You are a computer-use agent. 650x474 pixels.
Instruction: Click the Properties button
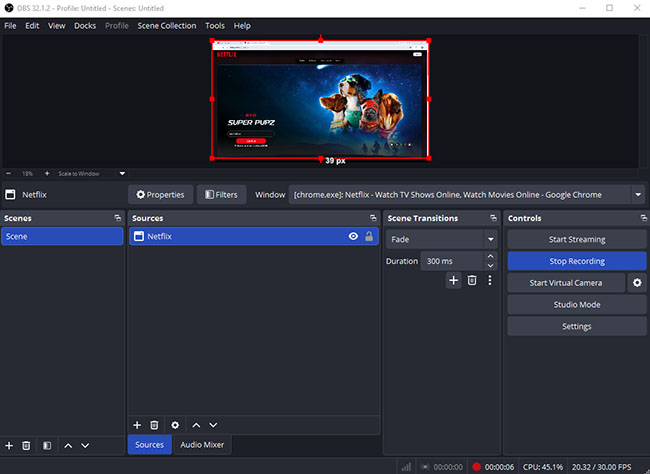[x=160, y=195]
